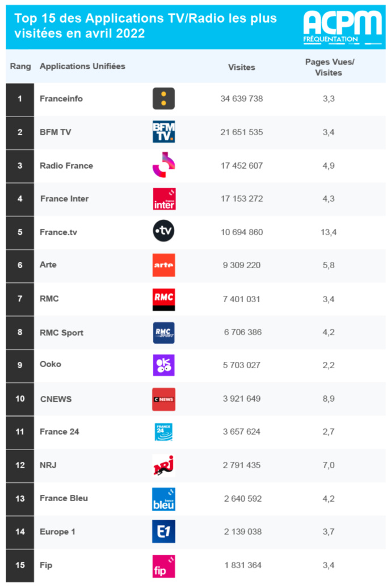
Task: Click the ACPM Fréquentation logo
Action: coord(342,27)
